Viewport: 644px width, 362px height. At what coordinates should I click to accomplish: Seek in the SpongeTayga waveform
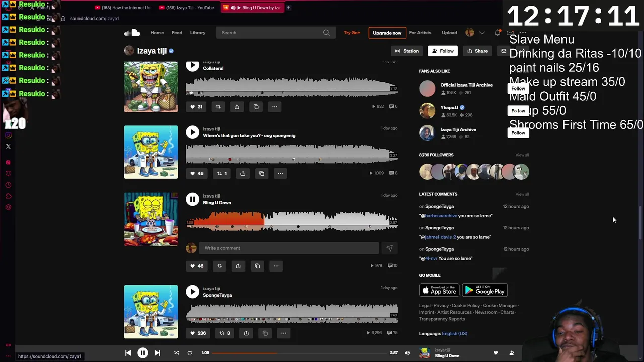pyautogui.click(x=292, y=313)
